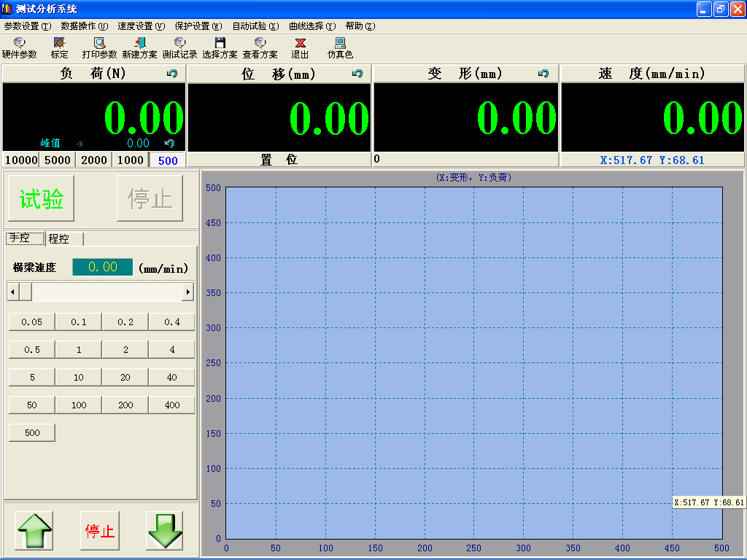
Task: Set crossbeam speed to 200
Action: (x=125, y=405)
